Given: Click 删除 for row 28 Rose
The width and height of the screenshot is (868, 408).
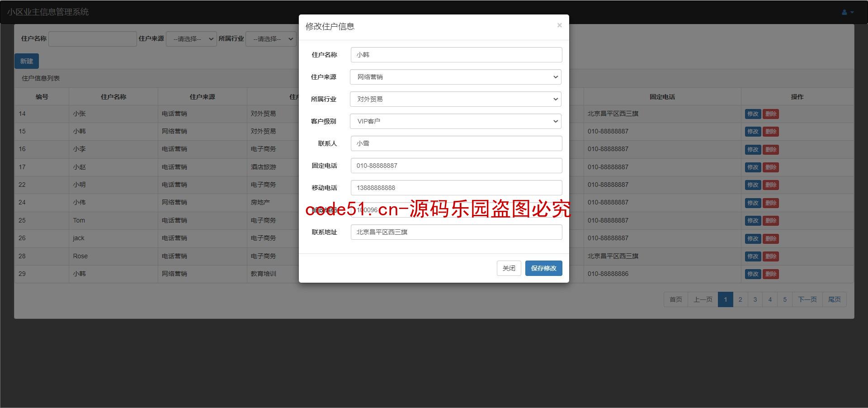Looking at the screenshot, I should tap(771, 256).
